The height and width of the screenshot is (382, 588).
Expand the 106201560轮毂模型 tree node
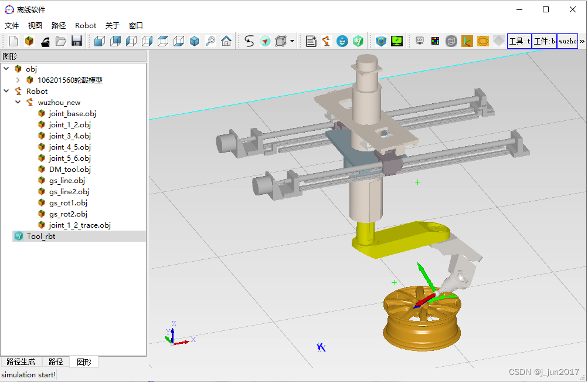coord(18,80)
